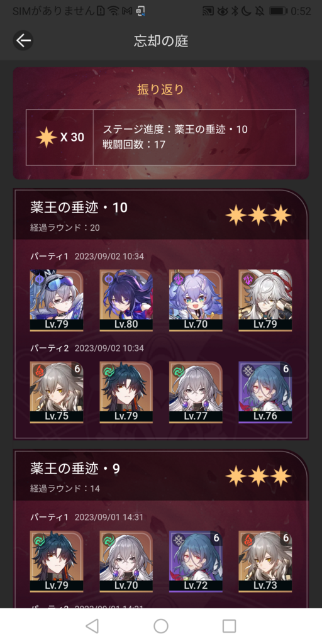This screenshot has width=322, height=644.
Task: Select the stage 10 Lv.79 goggles character portrait
Action: click(57, 300)
